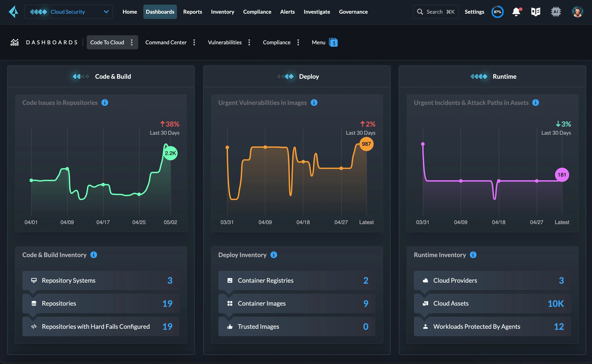Open the three-dot menu beside Command Center
This screenshot has height=364, width=592.
tap(194, 42)
